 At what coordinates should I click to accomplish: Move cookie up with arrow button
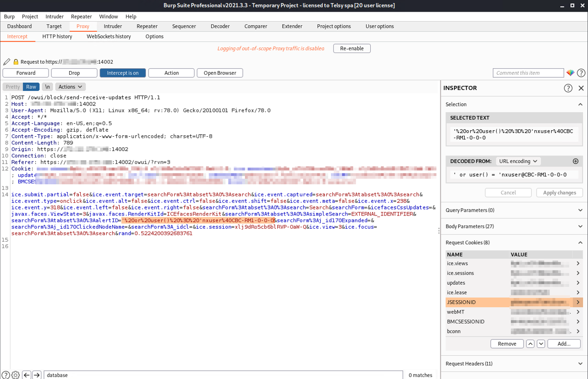click(x=530, y=344)
